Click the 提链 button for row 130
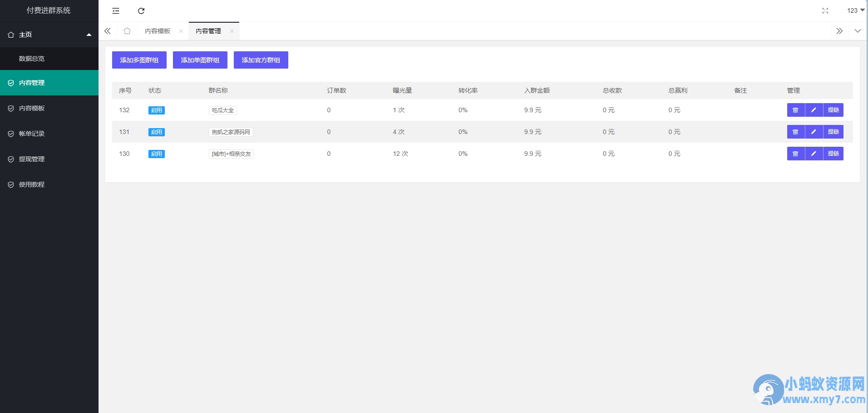 (x=833, y=154)
